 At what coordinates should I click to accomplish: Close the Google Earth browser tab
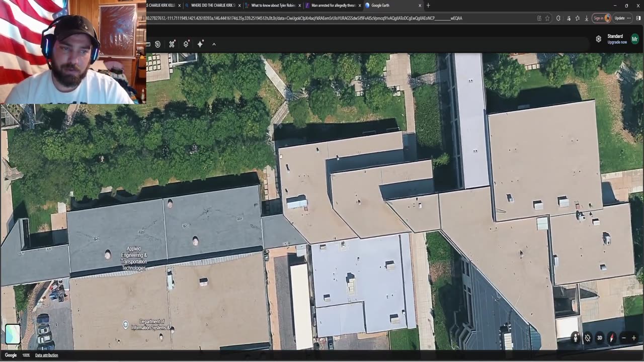420,6
